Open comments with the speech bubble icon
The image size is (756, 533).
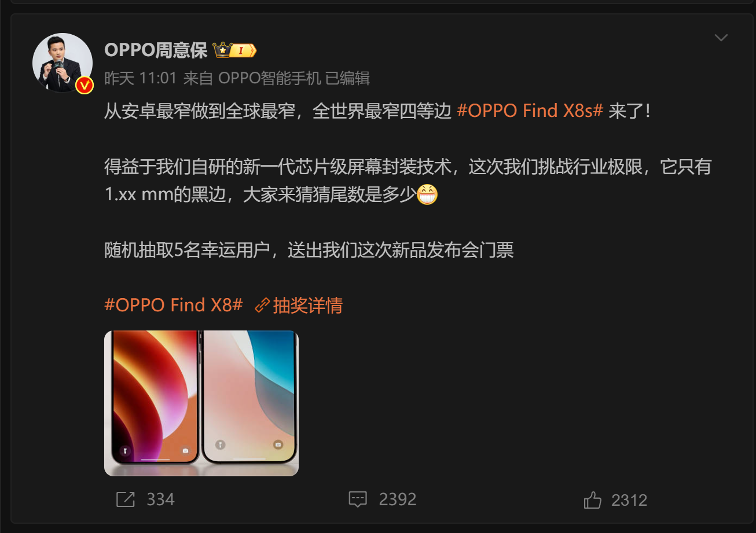358,499
